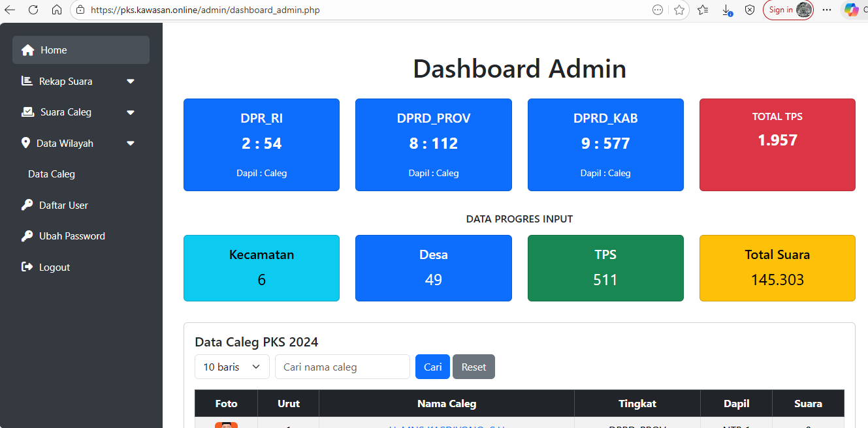868x428 pixels.
Task: Click the Home icon in sidebar
Action: (x=27, y=50)
